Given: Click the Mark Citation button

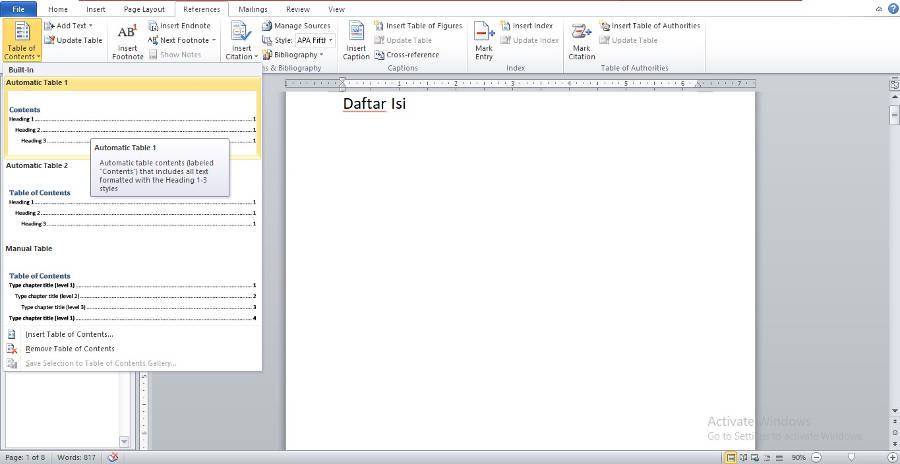Looking at the screenshot, I should click(581, 40).
